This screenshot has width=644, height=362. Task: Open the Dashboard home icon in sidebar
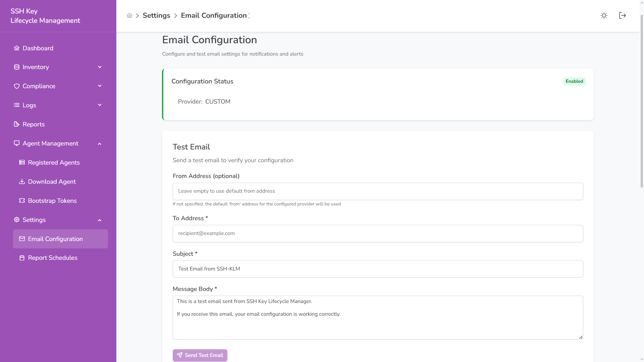pyautogui.click(x=16, y=48)
